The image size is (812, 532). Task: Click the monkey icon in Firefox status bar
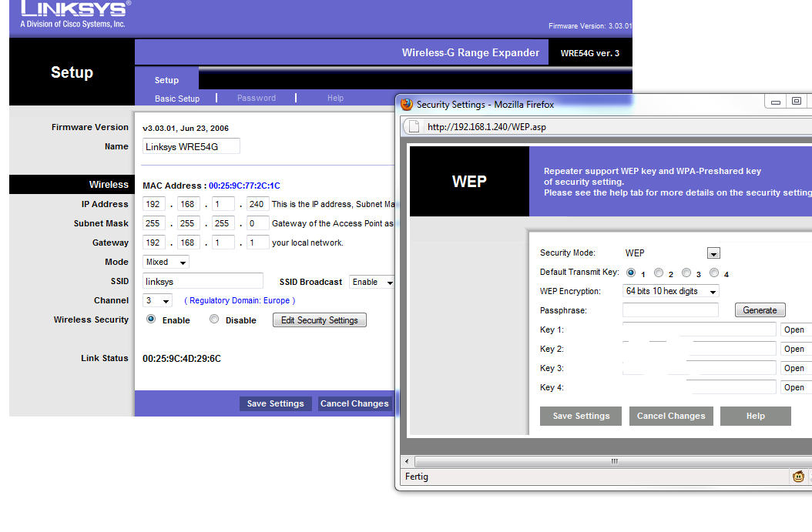click(x=798, y=477)
